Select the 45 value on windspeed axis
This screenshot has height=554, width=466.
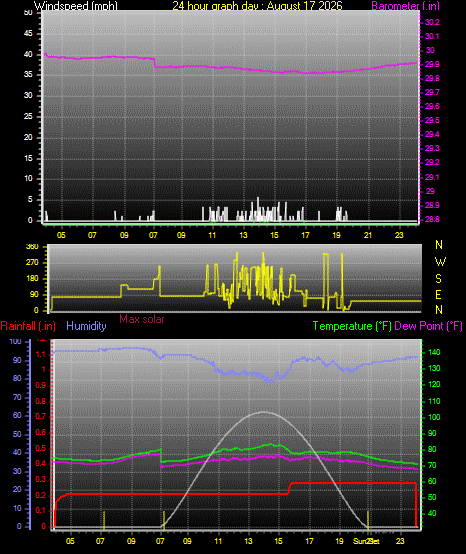point(28,34)
